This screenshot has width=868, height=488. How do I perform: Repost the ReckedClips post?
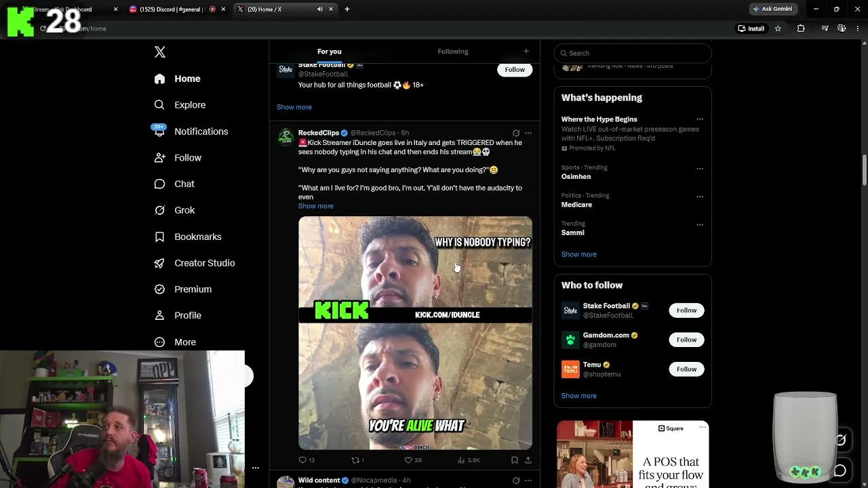point(357,460)
